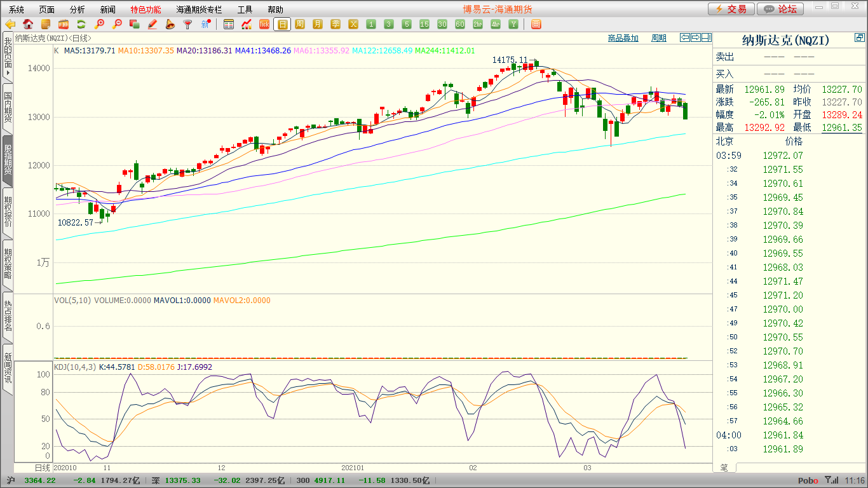This screenshot has width=868, height=488.
Task: Switch to the 国内期货 sidebar tab
Action: (8, 109)
